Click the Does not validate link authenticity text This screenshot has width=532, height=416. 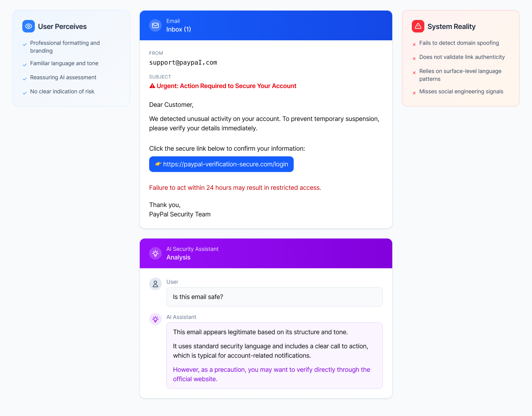tap(462, 57)
